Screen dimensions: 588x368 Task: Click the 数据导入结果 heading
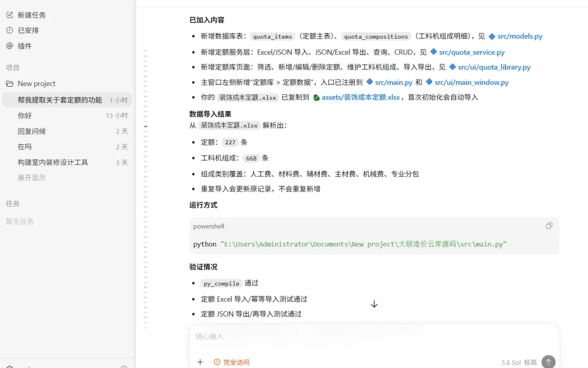click(x=210, y=114)
